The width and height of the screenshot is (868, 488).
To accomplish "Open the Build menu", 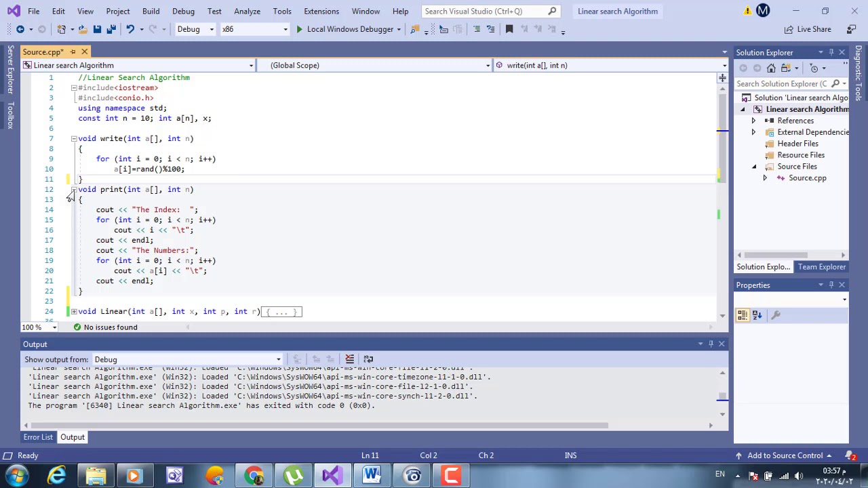I will click(x=151, y=11).
